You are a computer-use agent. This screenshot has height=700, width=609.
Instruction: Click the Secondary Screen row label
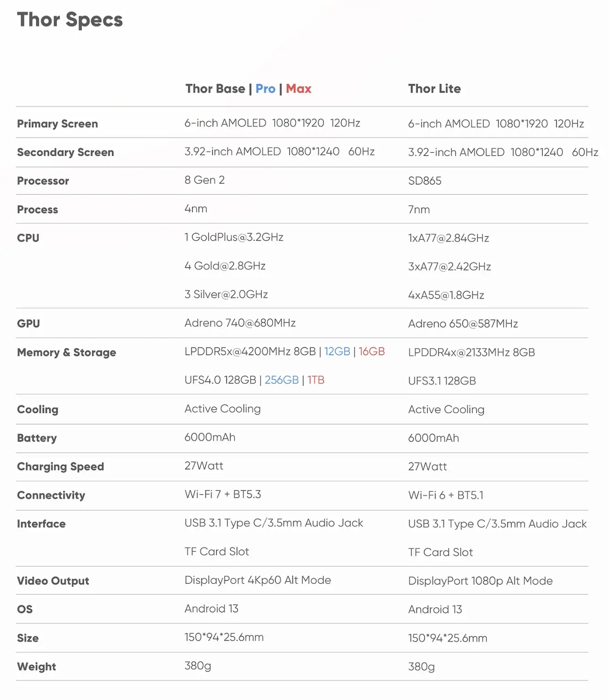pyautogui.click(x=65, y=152)
